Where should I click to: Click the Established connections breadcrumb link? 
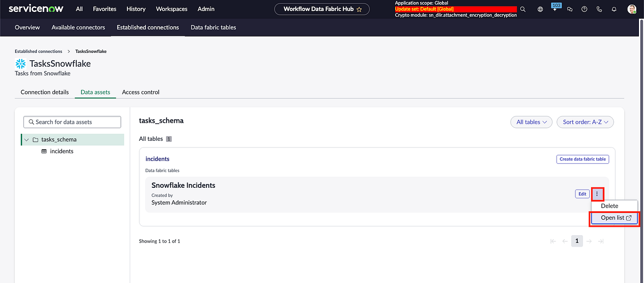coord(38,52)
